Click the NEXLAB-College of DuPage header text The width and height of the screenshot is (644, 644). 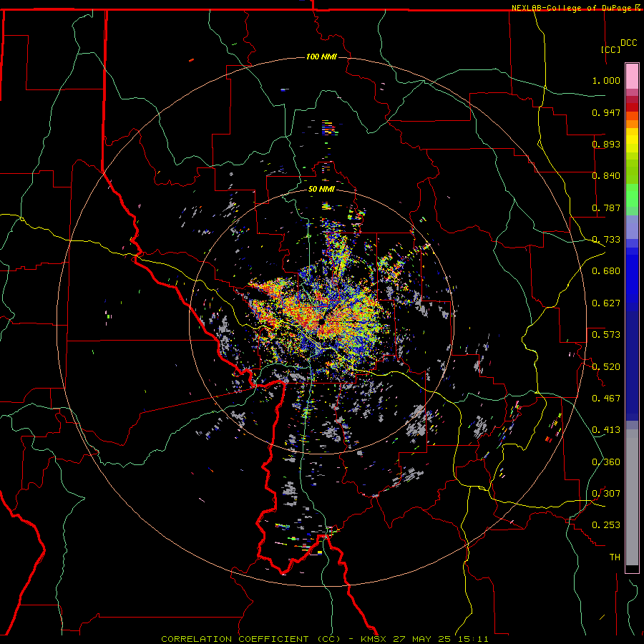[572, 8]
